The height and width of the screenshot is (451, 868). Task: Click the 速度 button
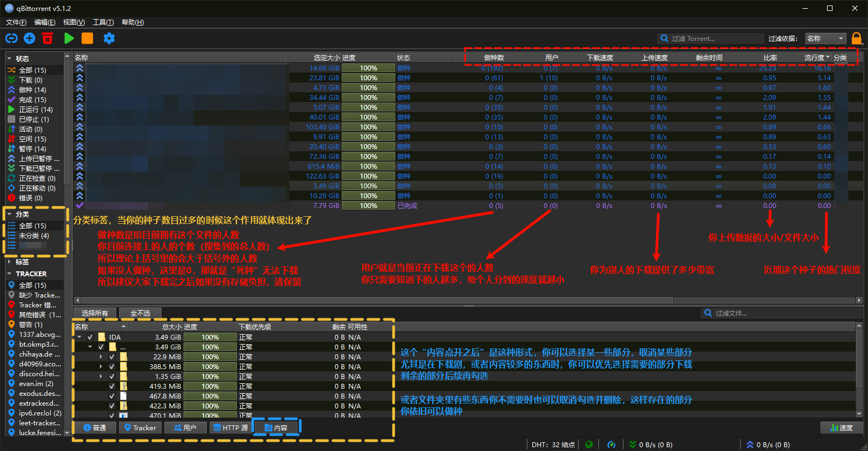click(841, 428)
